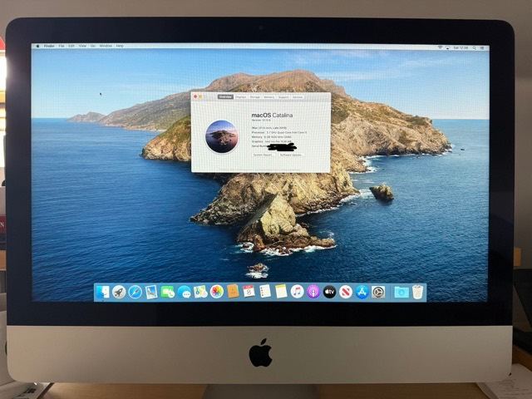Open Photos colorful flower icon in Dock

coord(216,292)
